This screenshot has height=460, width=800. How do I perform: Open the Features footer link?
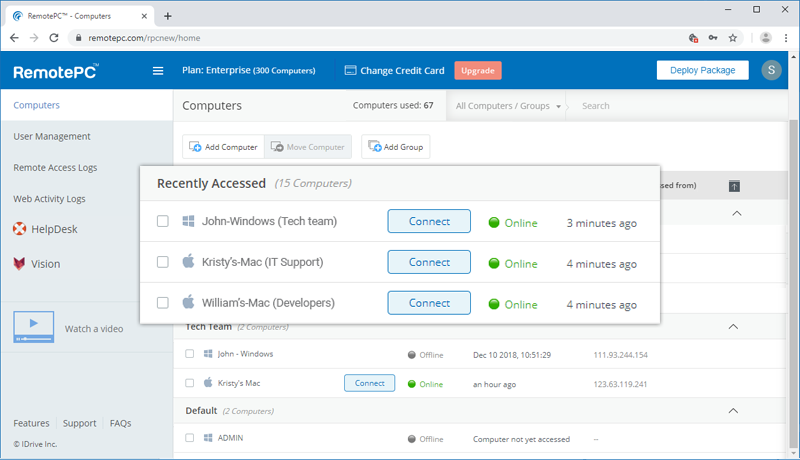click(31, 423)
